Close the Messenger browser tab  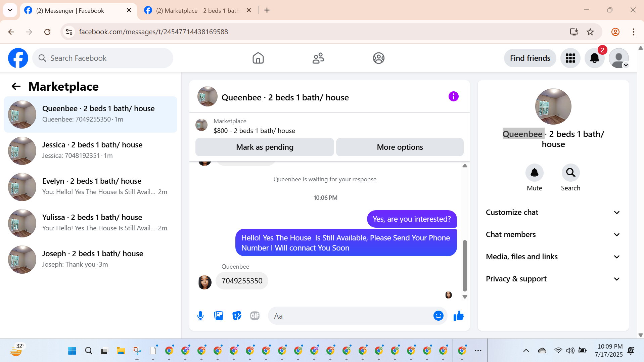pyautogui.click(x=129, y=10)
